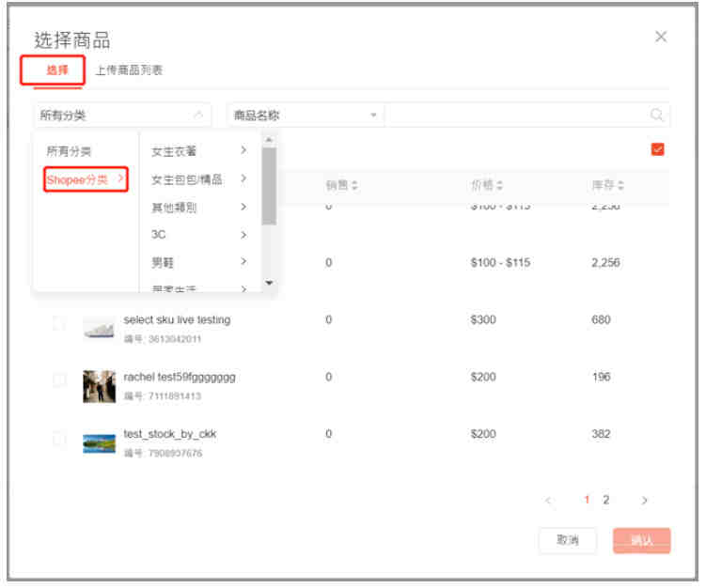706x588 pixels.
Task: Click the orange 确认 confirm button
Action: 642,540
